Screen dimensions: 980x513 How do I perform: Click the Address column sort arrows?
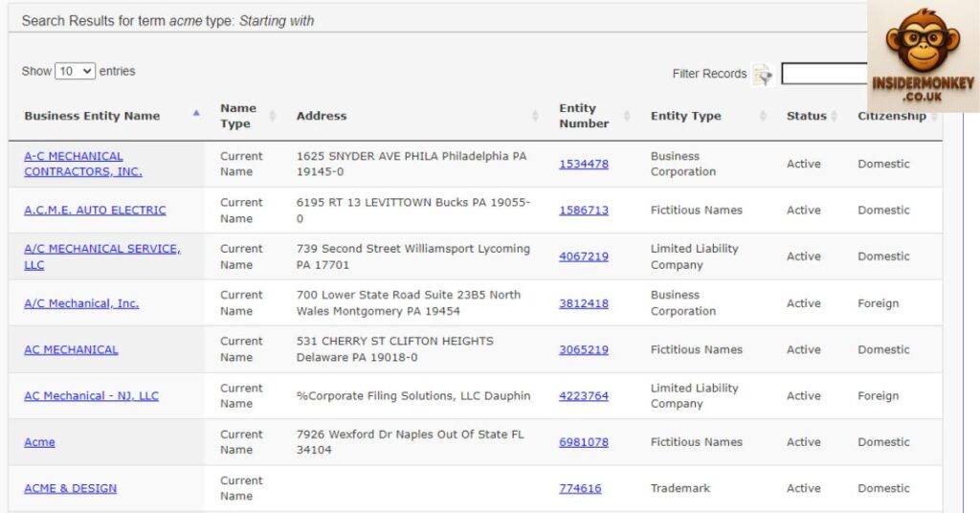point(535,116)
